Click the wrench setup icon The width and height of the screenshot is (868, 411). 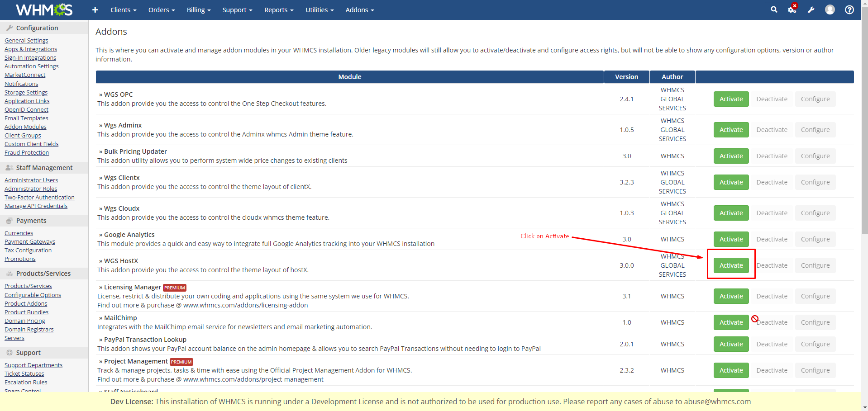[811, 10]
